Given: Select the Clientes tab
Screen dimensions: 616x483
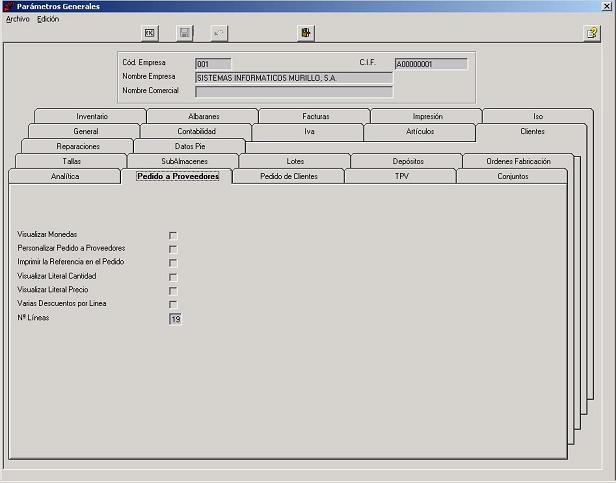Looking at the screenshot, I should point(532,131).
